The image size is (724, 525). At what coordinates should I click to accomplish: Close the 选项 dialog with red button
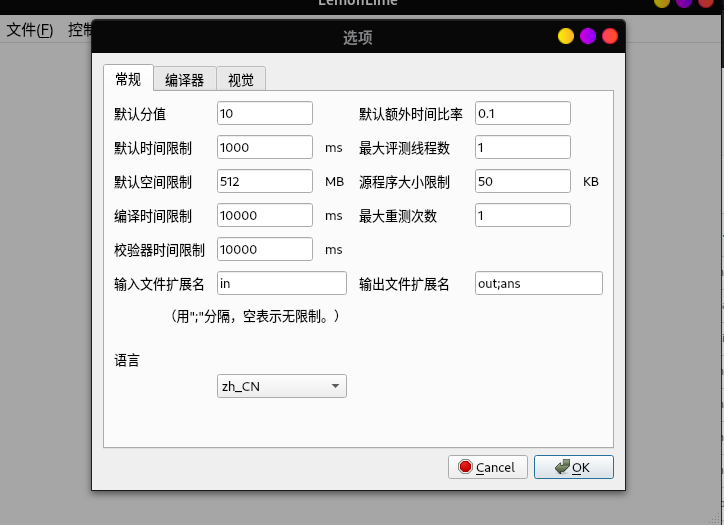[610, 36]
